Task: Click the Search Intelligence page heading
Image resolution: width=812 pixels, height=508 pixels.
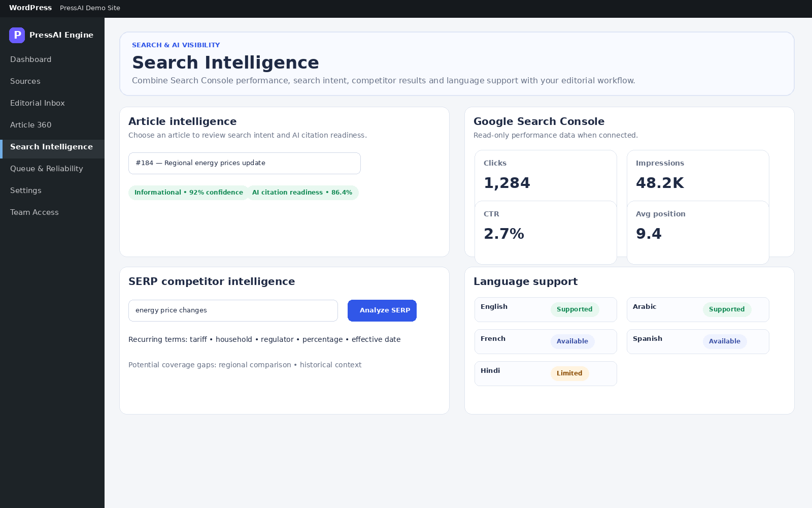Action: coord(225,62)
